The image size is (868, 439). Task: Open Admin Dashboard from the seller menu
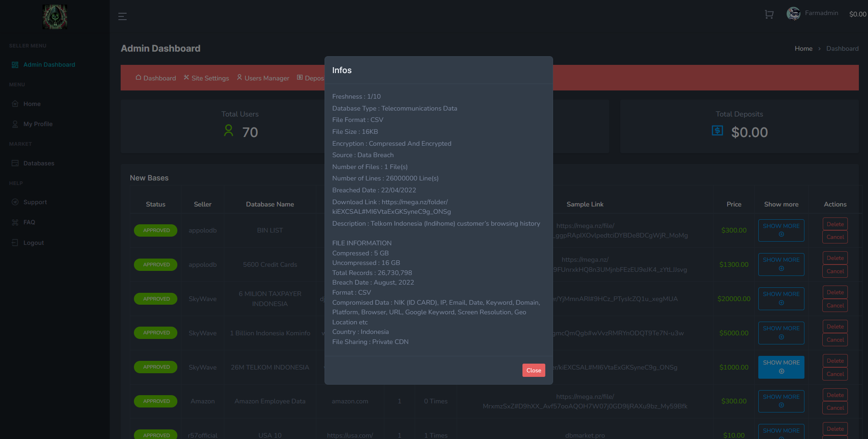[x=49, y=65]
